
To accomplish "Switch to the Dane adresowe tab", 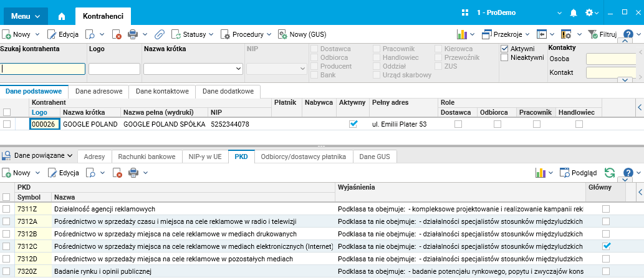I will click(99, 91).
